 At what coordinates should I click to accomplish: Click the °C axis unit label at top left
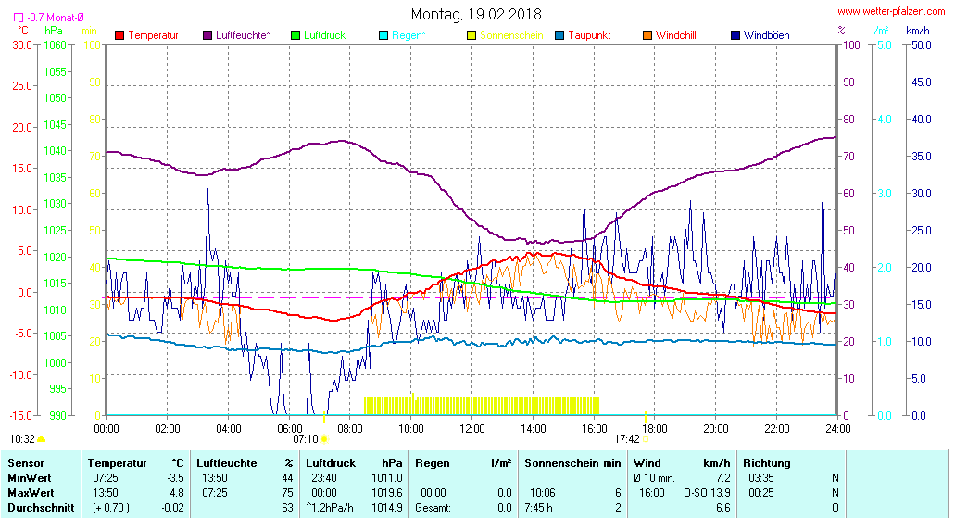tap(22, 31)
